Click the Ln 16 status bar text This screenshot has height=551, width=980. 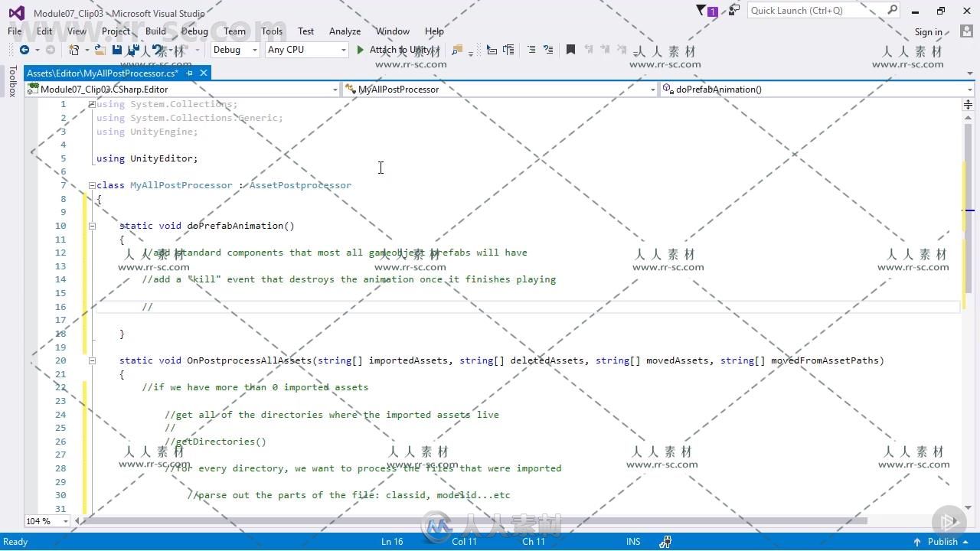tap(392, 542)
